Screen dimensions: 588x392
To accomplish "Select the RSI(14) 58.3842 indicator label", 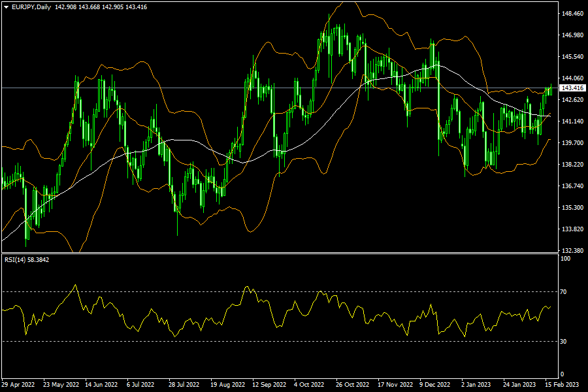I will tap(27, 259).
